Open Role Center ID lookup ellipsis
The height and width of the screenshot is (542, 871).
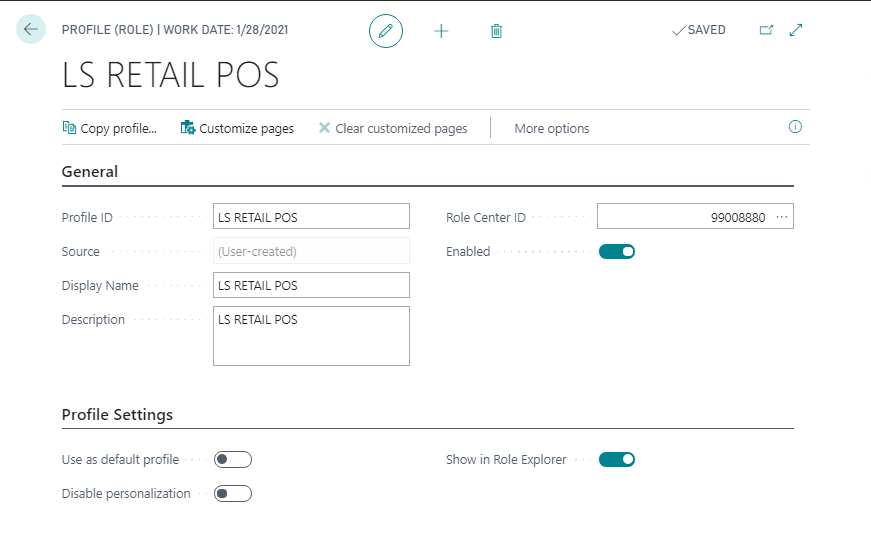coord(782,216)
